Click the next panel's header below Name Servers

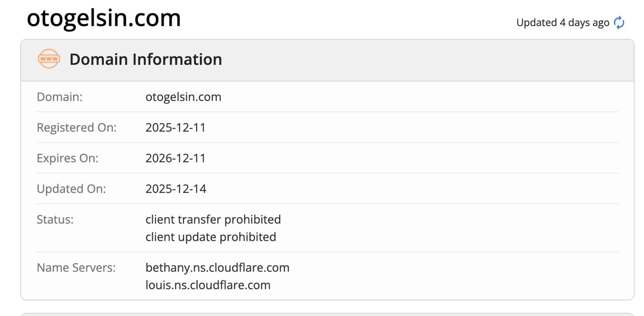pyautogui.click(x=327, y=314)
